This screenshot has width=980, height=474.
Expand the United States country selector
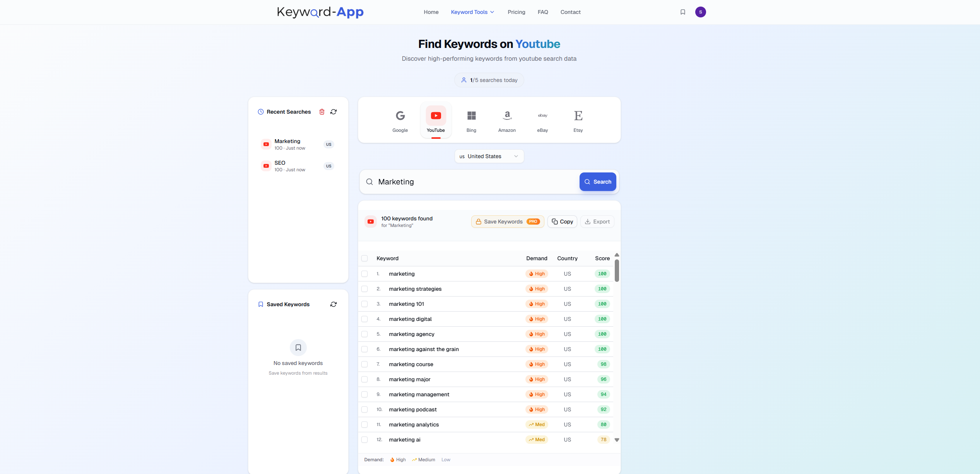pos(489,156)
